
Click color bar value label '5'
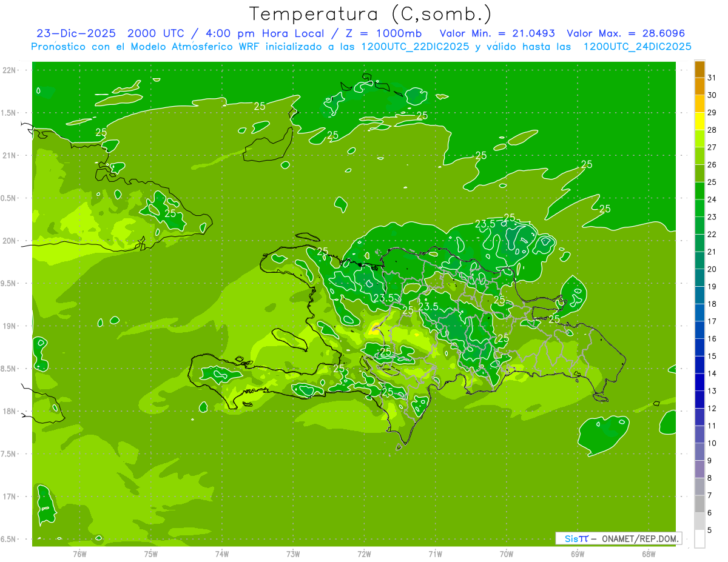(x=710, y=530)
